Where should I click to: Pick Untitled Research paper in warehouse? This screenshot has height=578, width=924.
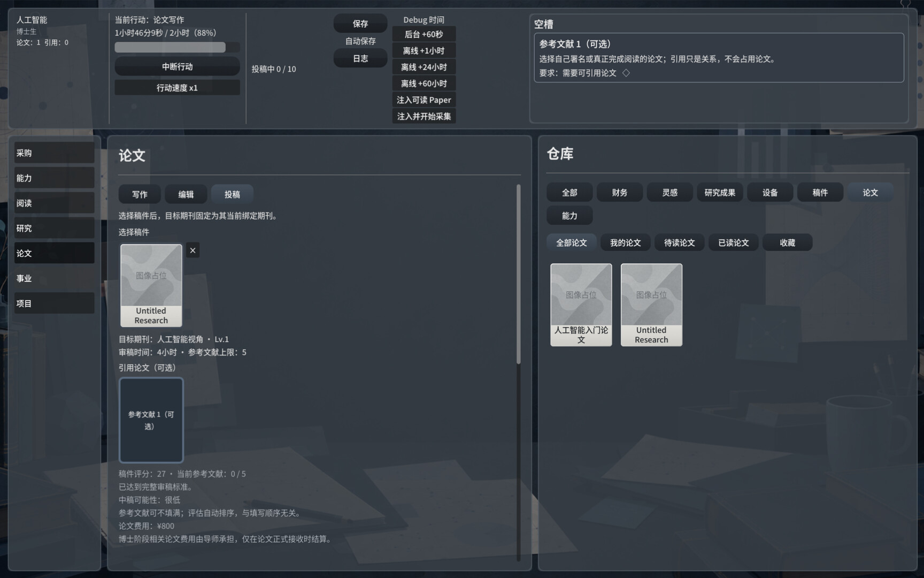651,305
